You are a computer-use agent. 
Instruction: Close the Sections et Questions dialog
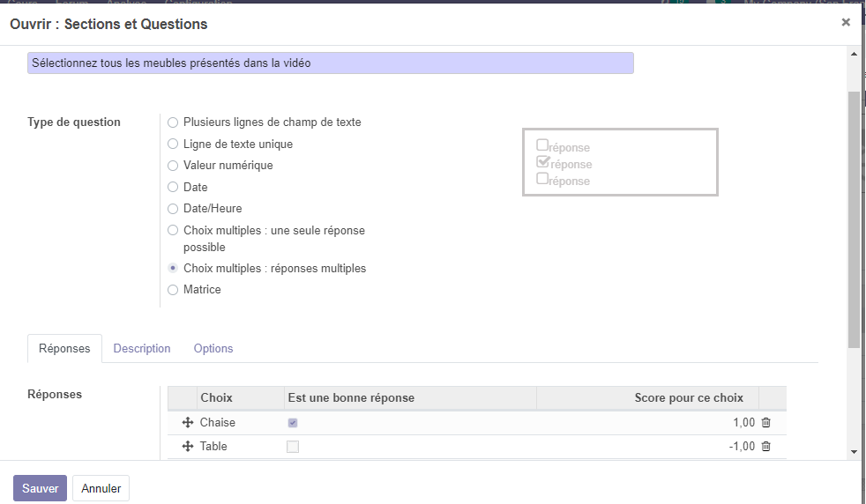[846, 23]
